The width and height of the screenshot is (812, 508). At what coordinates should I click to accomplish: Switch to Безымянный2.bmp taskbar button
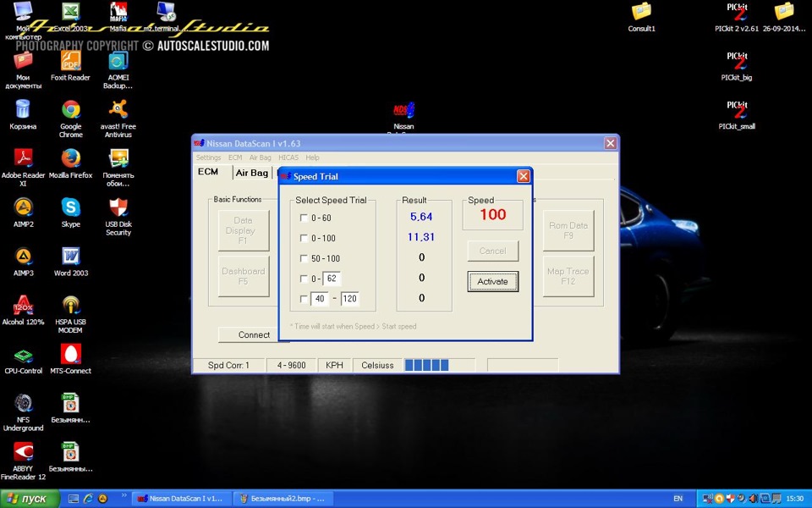click(x=283, y=499)
